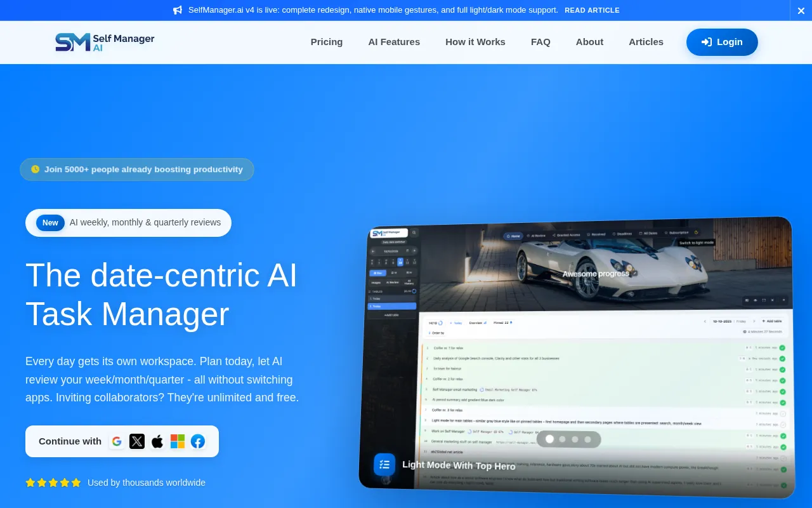
Task: Navigate to Articles
Action: click(x=646, y=42)
